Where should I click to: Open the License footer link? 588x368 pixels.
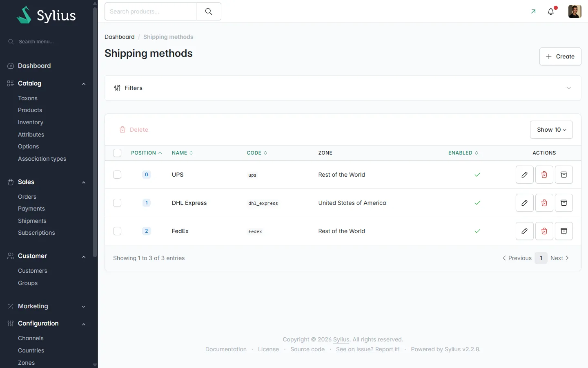pos(268,349)
